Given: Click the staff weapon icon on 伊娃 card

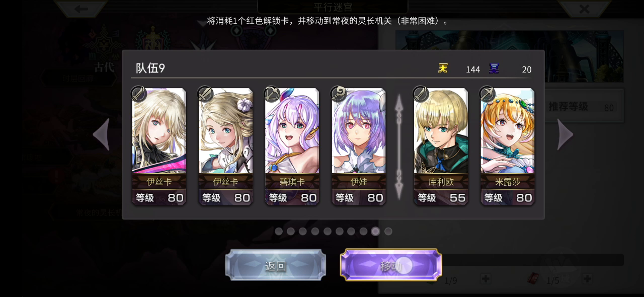Looking at the screenshot, I should pyautogui.click(x=338, y=94).
